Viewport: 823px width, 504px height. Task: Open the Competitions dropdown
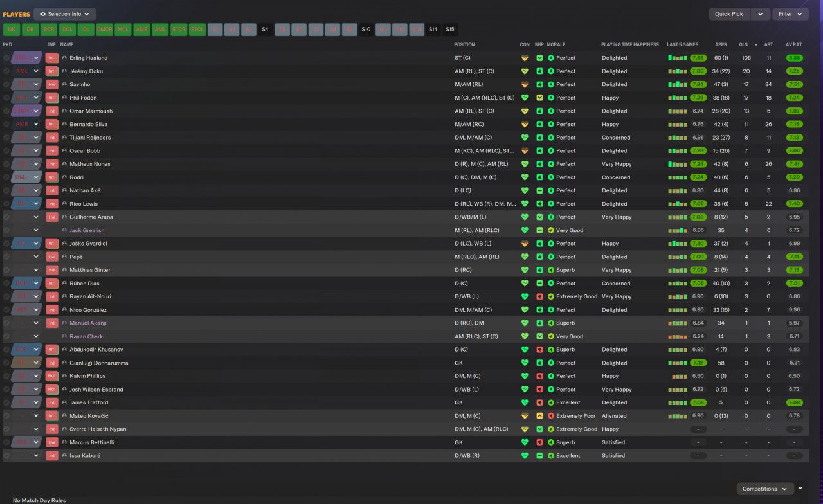[x=765, y=489]
